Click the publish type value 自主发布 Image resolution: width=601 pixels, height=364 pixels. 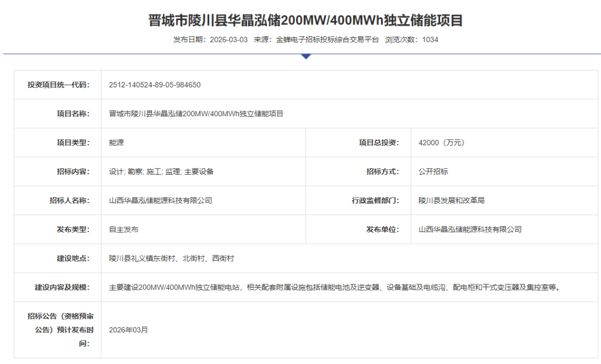coord(124,230)
